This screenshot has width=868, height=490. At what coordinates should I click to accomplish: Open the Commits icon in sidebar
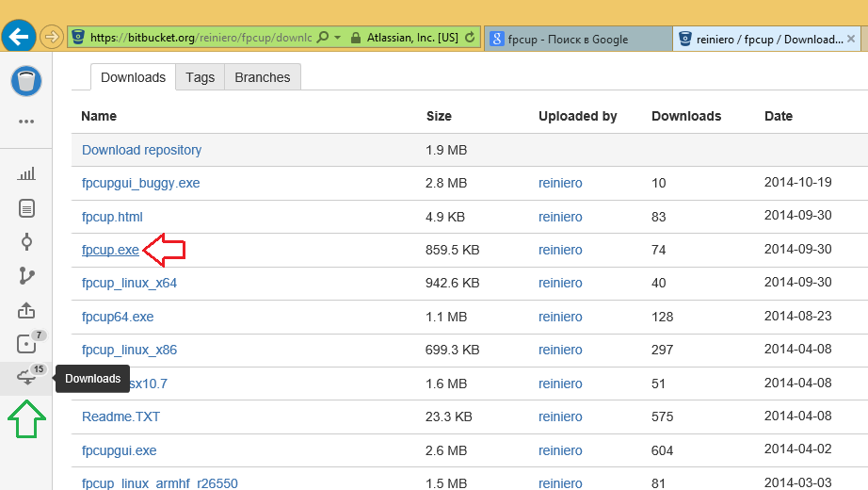26,242
